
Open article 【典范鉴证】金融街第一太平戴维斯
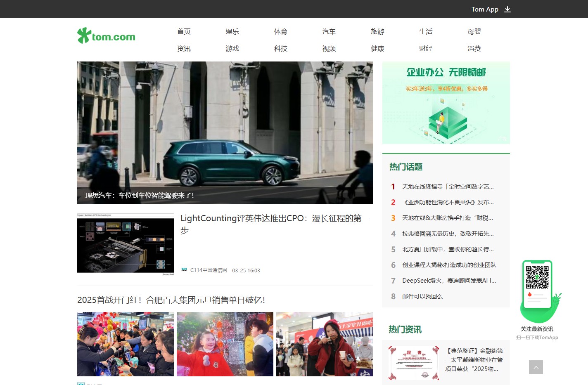[474, 360]
